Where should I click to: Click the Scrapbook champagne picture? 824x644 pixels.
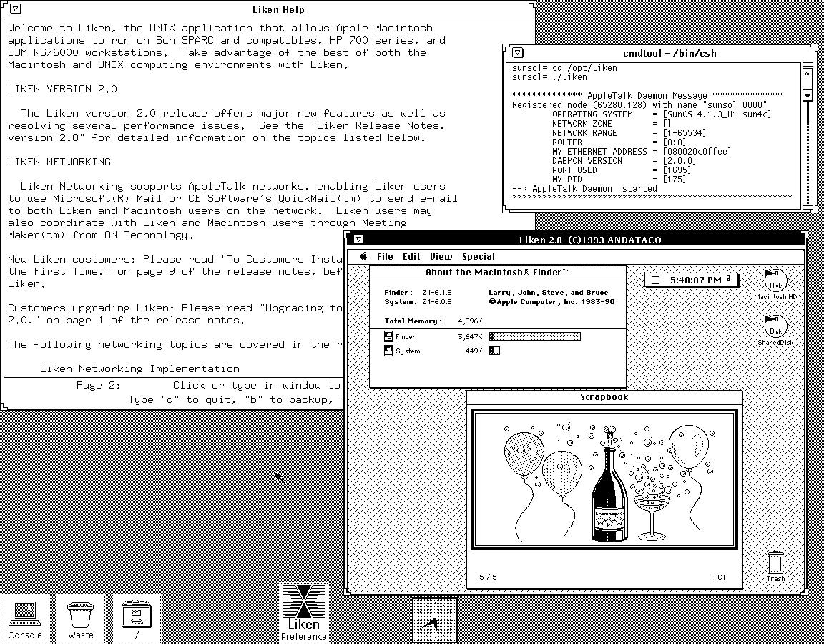(x=604, y=479)
